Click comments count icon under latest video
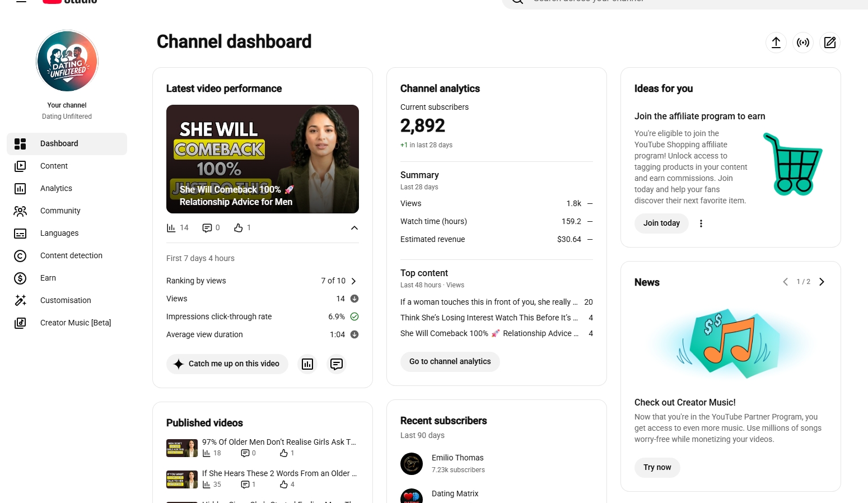 pos(207,228)
